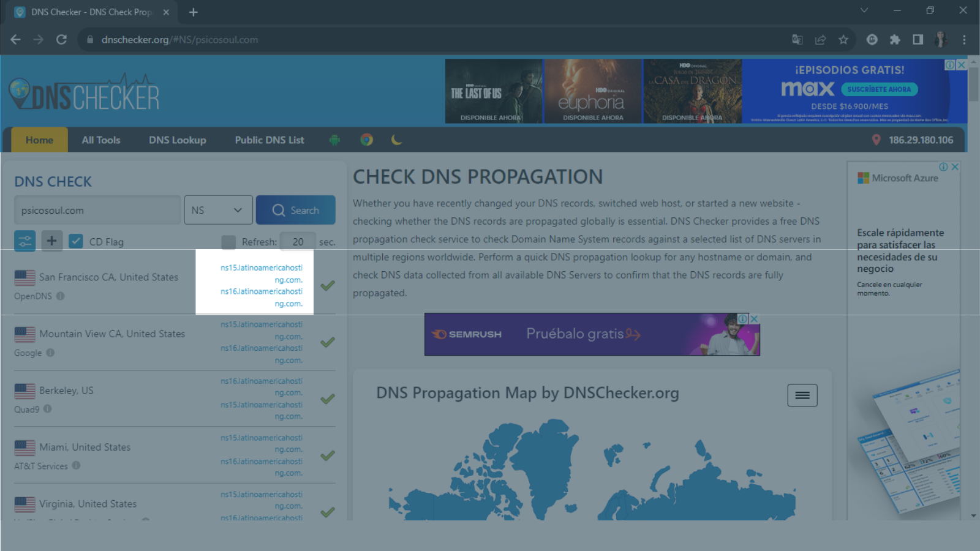
Task: Go back to previous page
Action: click(16, 39)
